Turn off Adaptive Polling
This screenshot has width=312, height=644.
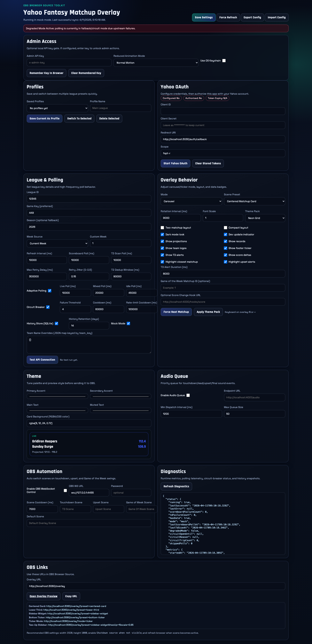pyautogui.click(x=50, y=291)
